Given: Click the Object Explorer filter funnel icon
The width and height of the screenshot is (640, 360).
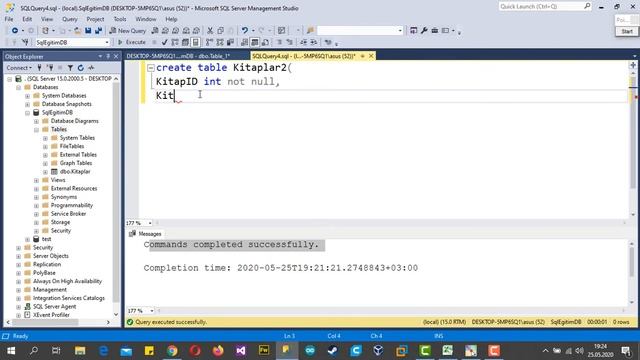Looking at the screenshot, I should (70, 68).
